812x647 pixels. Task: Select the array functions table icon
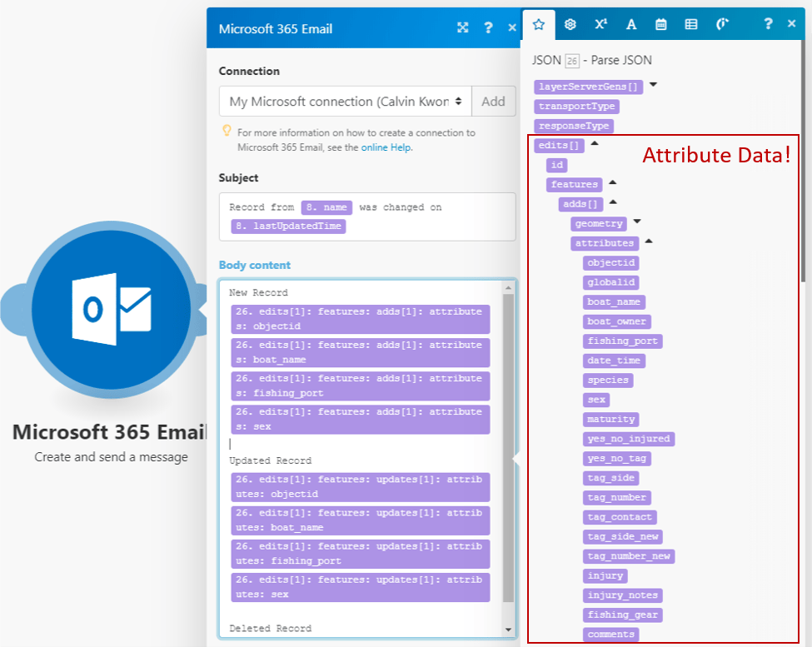tap(690, 24)
